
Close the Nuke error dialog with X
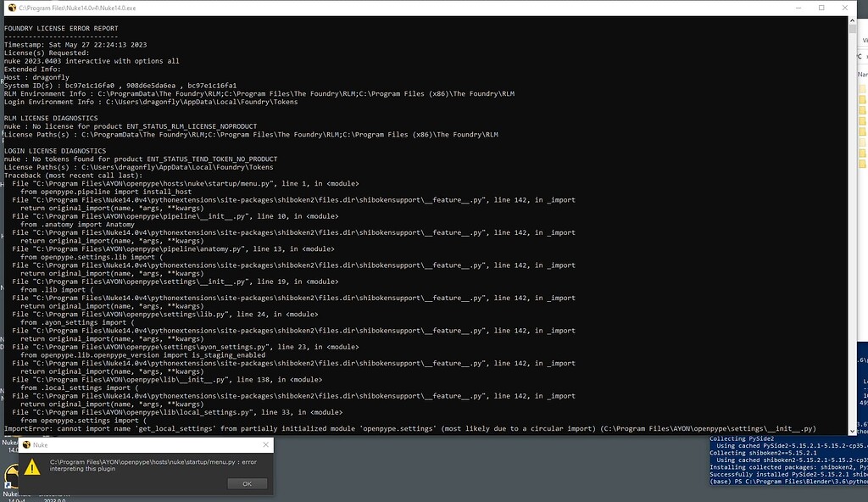(265, 444)
